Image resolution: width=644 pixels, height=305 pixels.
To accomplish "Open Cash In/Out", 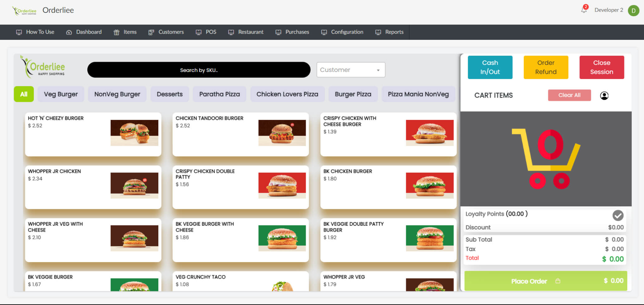I will tap(490, 67).
